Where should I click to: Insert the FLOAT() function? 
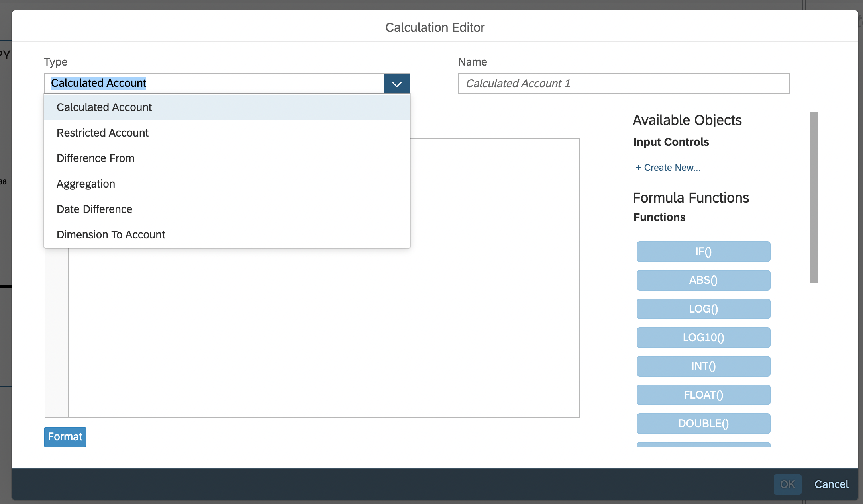point(703,395)
